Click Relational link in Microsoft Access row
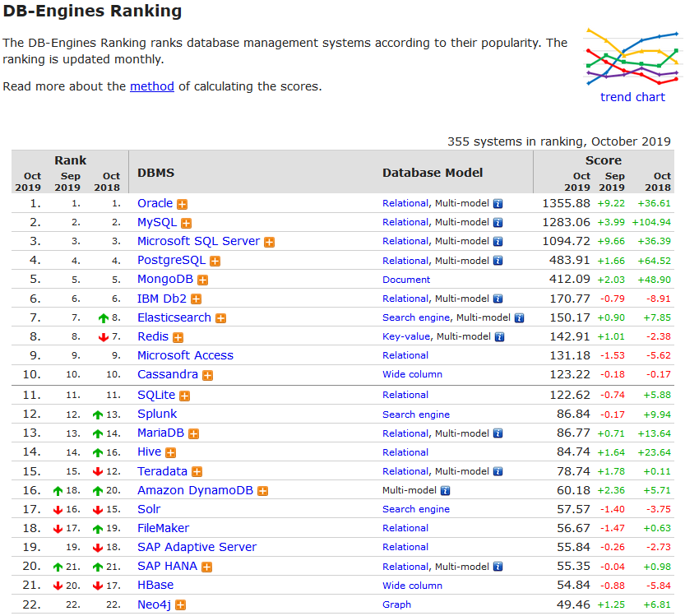 click(405, 355)
